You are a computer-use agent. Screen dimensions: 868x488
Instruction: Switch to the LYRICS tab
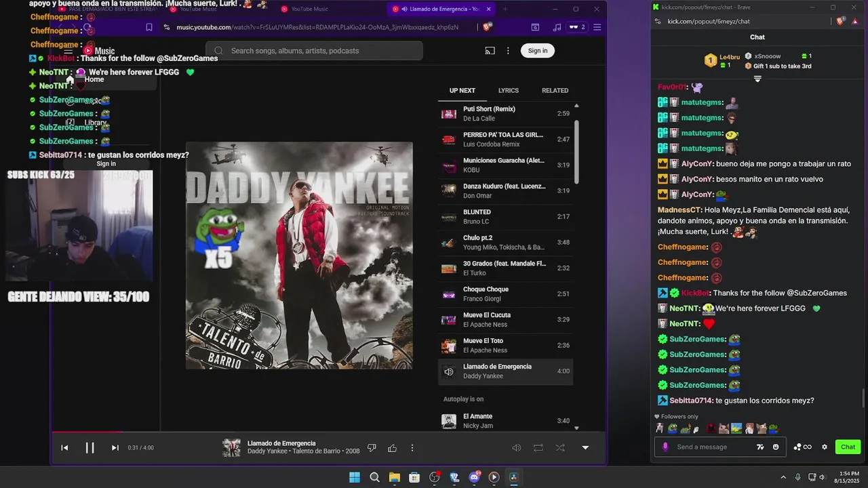click(509, 90)
